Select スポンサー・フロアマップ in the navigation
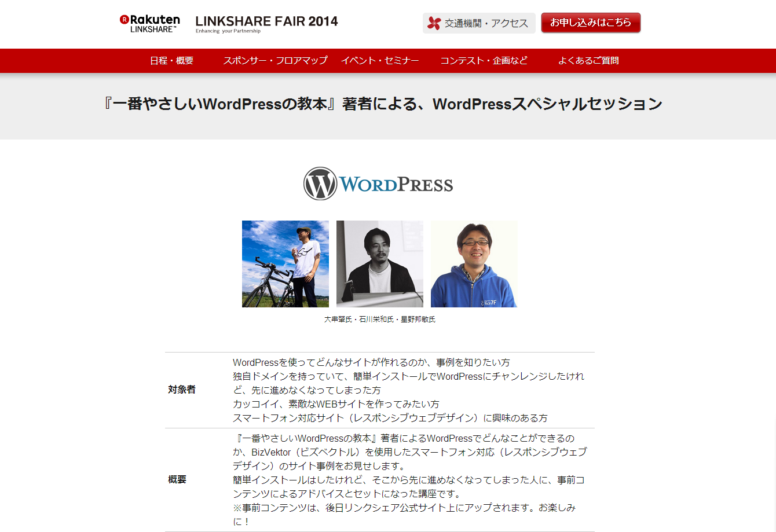The height and width of the screenshot is (532, 776). point(276,60)
